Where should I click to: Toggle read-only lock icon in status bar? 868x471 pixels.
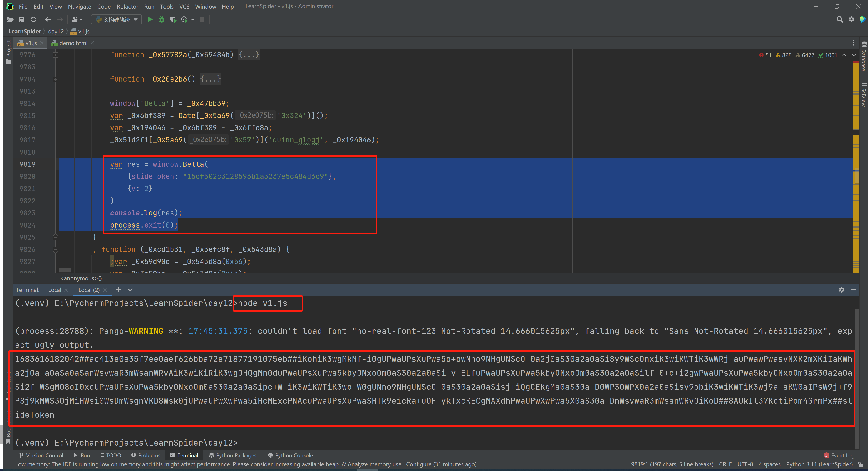point(860,465)
